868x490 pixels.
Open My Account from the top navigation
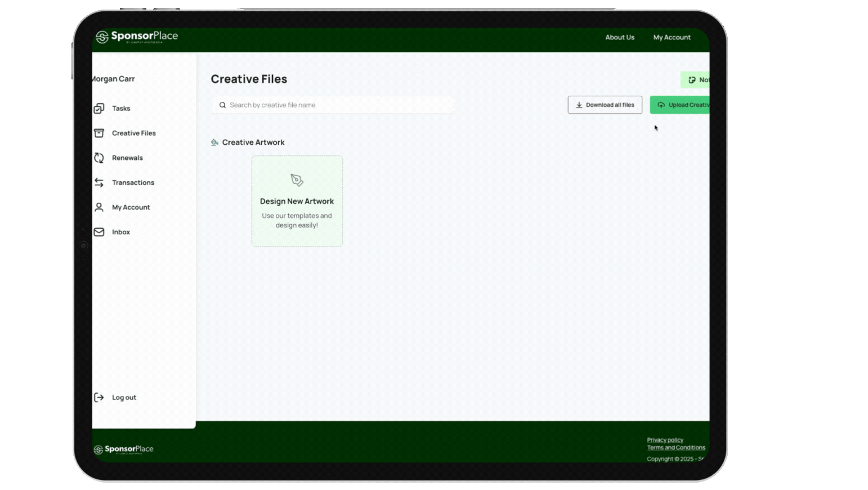tap(672, 37)
